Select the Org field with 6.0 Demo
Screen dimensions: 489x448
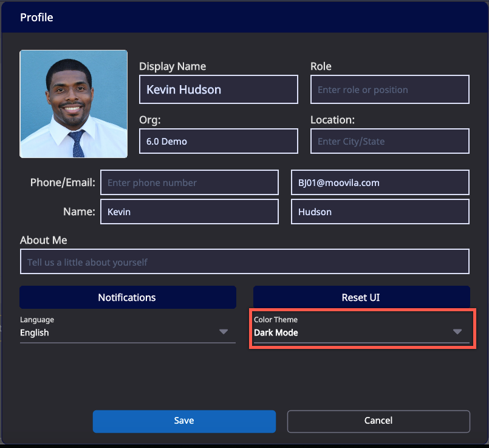[218, 141]
